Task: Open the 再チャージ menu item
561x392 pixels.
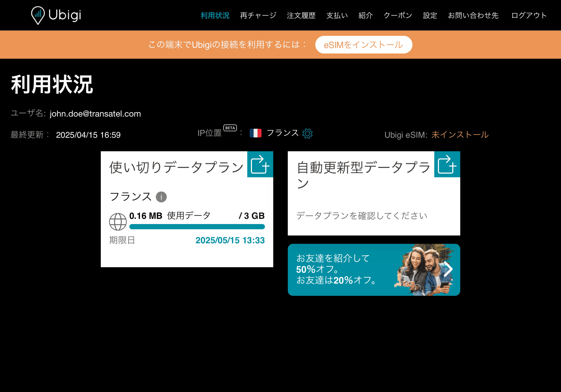Action: pyautogui.click(x=258, y=16)
